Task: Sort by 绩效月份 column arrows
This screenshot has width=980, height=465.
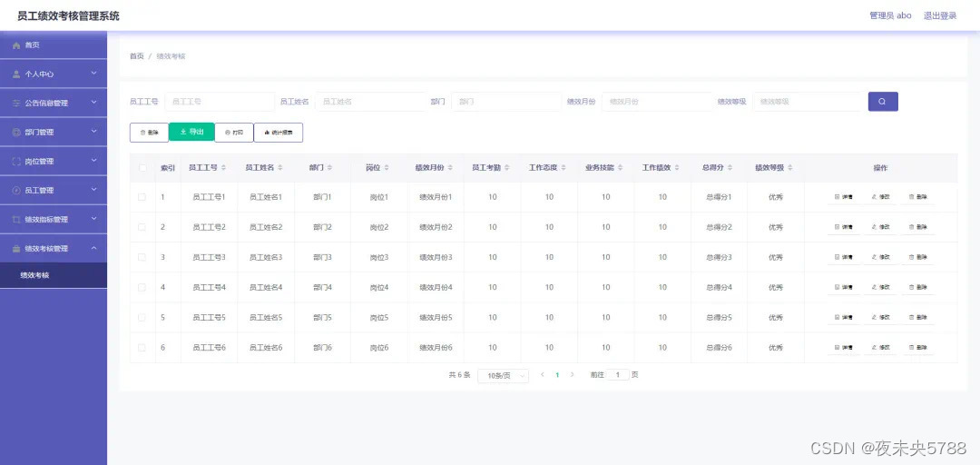Action: tap(450, 168)
